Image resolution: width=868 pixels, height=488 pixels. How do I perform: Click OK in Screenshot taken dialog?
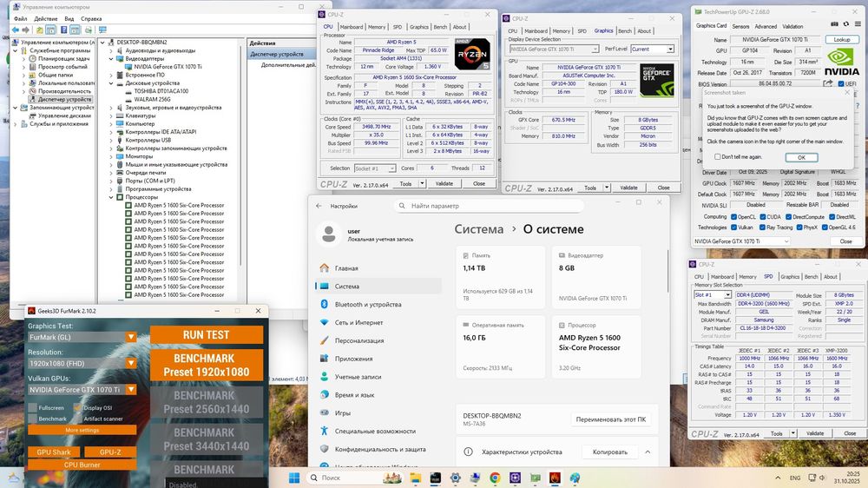801,157
